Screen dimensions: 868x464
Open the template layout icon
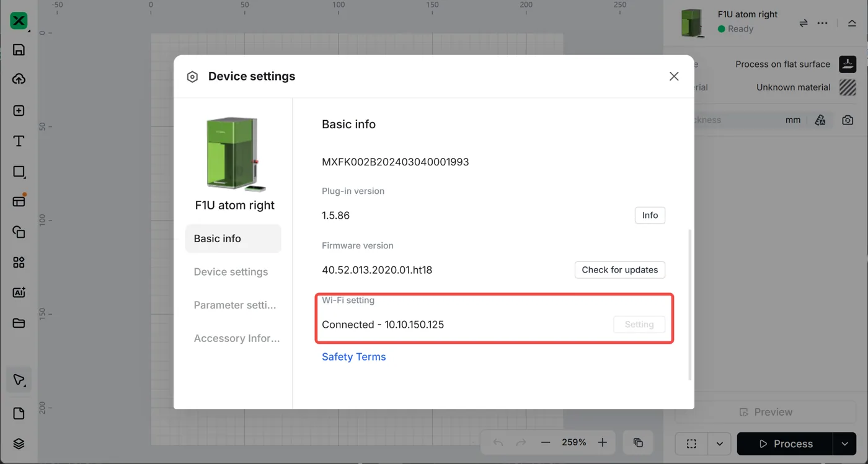click(x=19, y=201)
